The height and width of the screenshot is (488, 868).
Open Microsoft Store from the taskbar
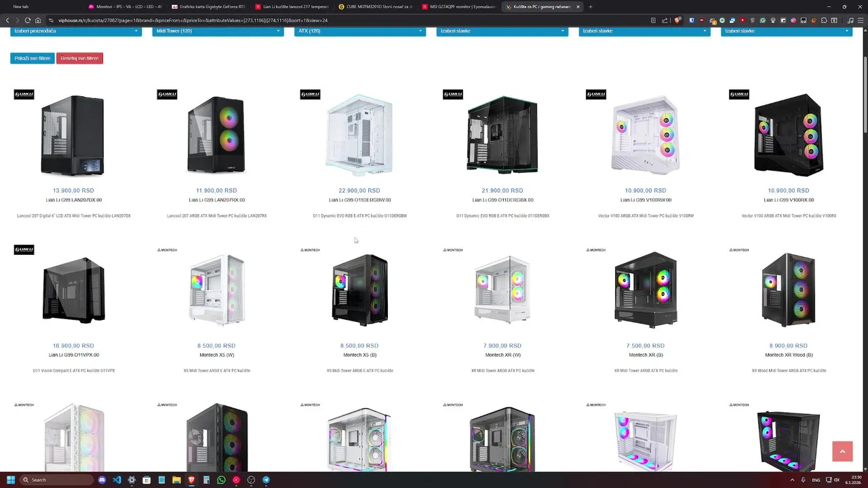tap(146, 480)
